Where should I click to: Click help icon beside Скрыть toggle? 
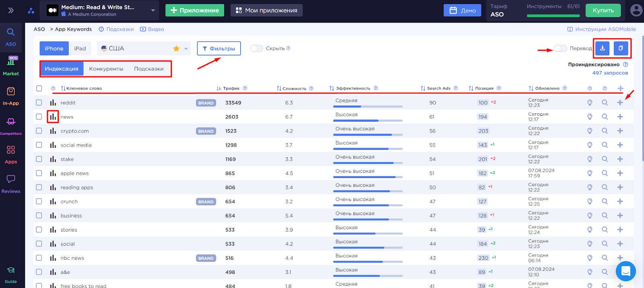point(288,48)
